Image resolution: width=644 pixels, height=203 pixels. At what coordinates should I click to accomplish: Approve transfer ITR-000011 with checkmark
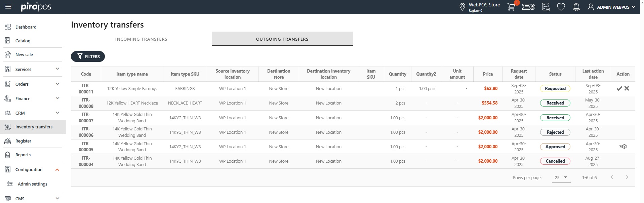coord(619,88)
